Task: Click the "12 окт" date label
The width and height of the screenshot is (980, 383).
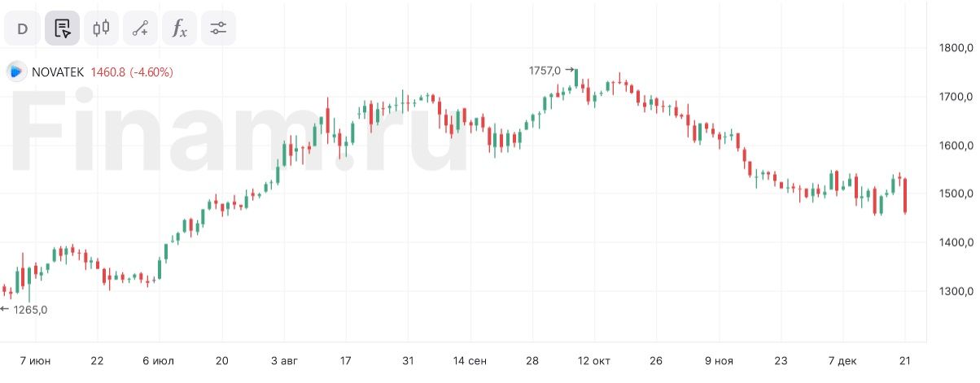Action: 593,360
